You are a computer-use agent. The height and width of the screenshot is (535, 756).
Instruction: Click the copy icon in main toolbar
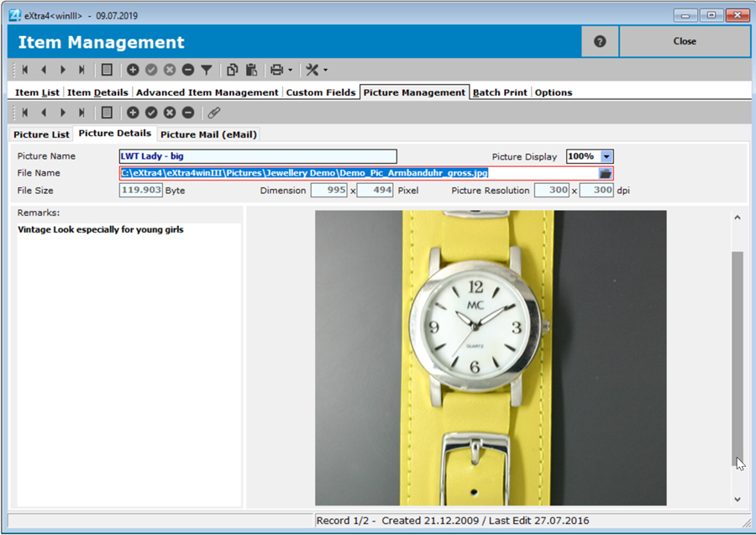[x=233, y=70]
